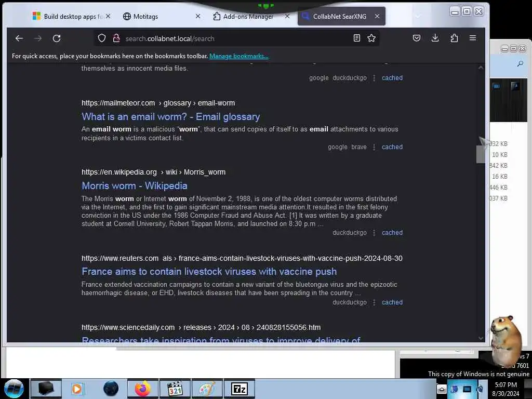Expand options dots beside google duckduckgo engines
The image size is (532, 399).
[x=374, y=78]
